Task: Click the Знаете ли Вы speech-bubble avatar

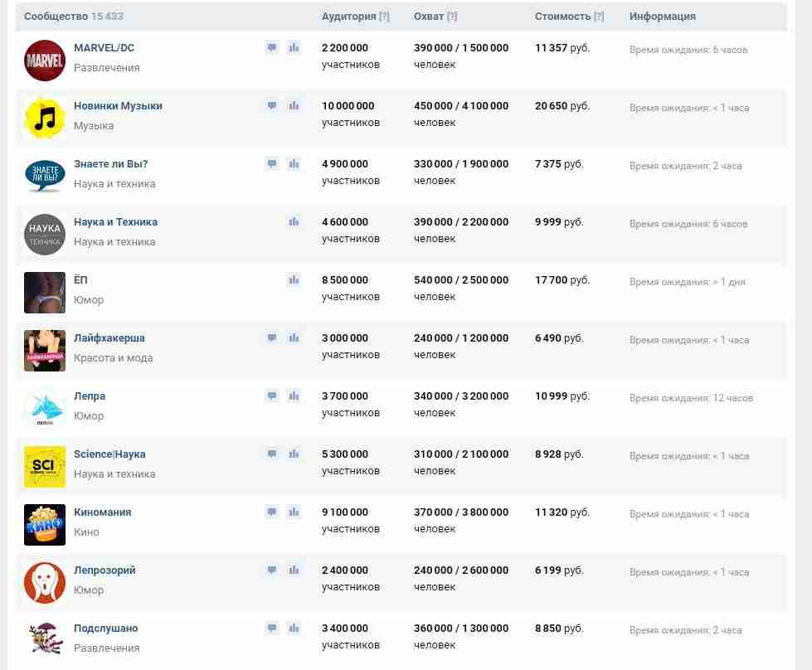Action: click(x=45, y=176)
